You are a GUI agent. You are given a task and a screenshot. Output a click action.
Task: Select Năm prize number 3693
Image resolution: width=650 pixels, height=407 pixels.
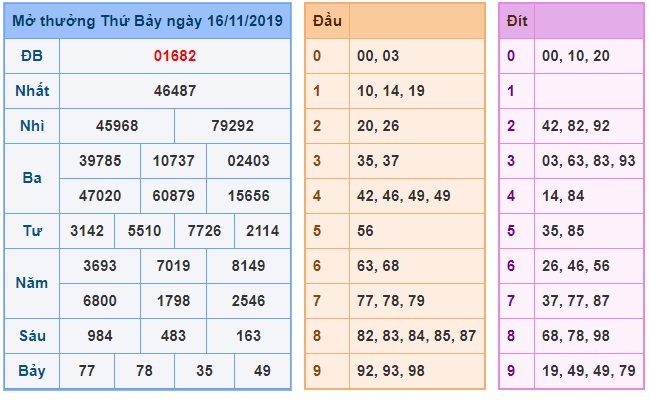pyautogui.click(x=100, y=266)
